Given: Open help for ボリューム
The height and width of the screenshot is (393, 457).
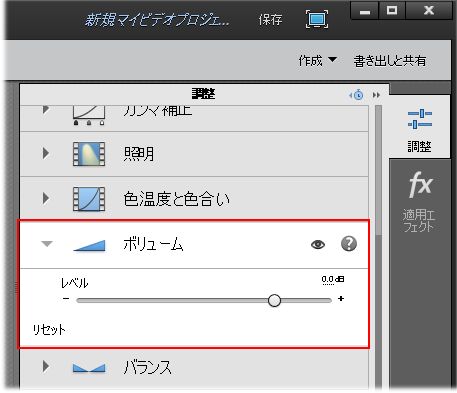Looking at the screenshot, I should coord(349,244).
